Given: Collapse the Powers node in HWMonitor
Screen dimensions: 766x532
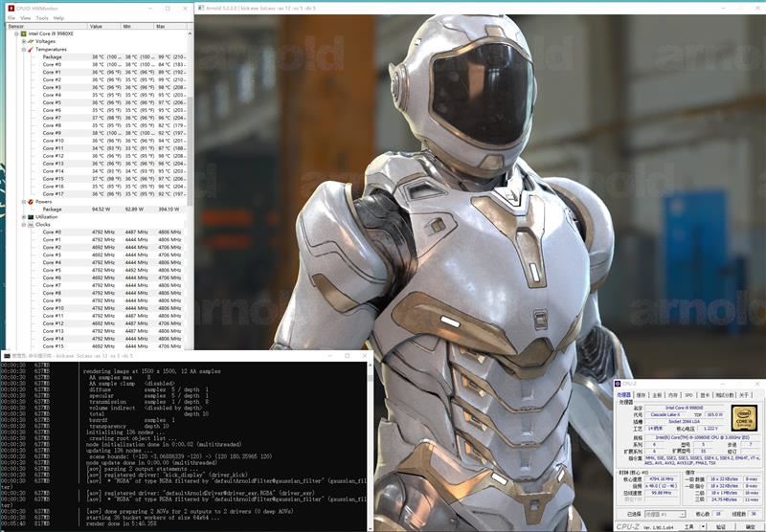Looking at the screenshot, I should point(23,202).
